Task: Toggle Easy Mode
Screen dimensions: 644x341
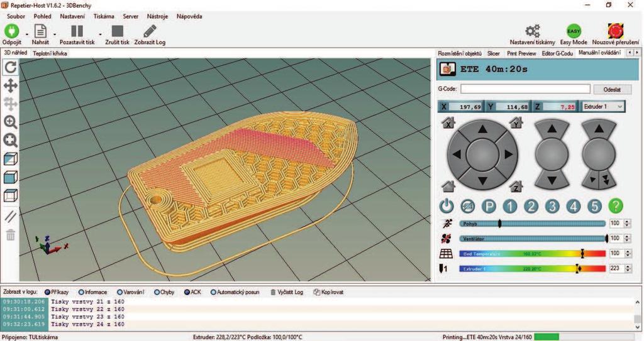Action: click(x=574, y=31)
